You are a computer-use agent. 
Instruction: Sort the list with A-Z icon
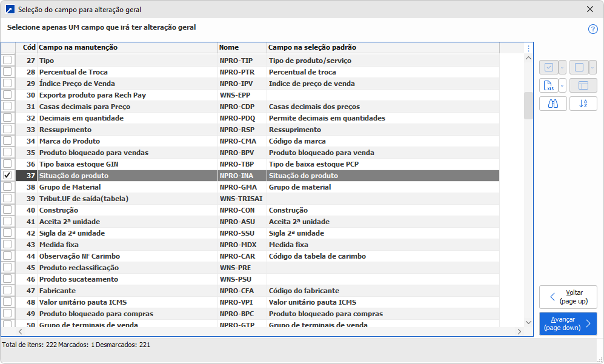click(x=583, y=104)
